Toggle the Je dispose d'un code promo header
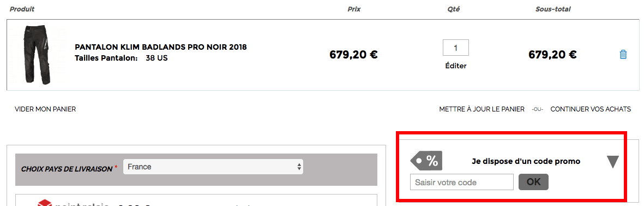The height and width of the screenshot is (206, 644). tap(526, 162)
